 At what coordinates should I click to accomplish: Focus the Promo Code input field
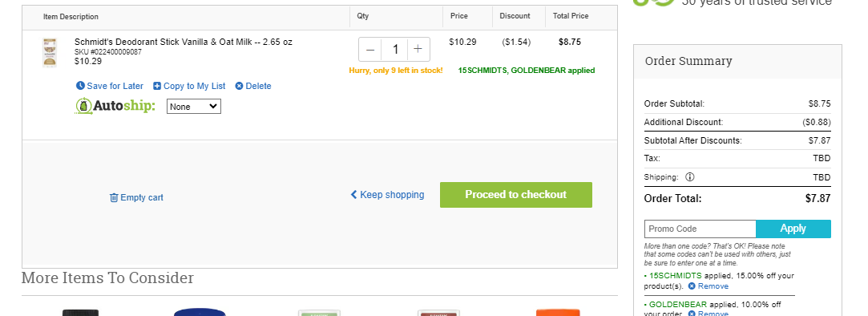pyautogui.click(x=700, y=229)
